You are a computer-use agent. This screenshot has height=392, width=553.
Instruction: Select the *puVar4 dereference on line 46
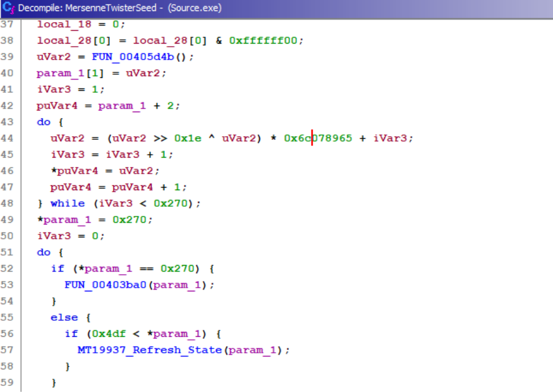click(70, 171)
